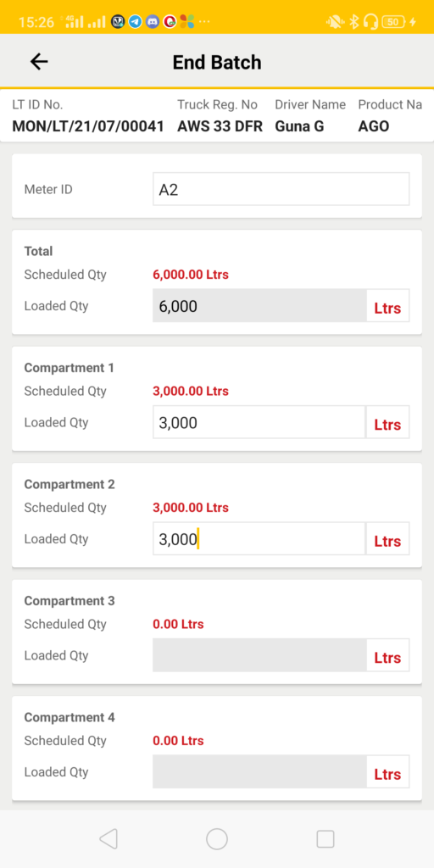Screen dimensions: 434x868
Task: Tap the Bluetooth status icon
Action: tap(354, 21)
